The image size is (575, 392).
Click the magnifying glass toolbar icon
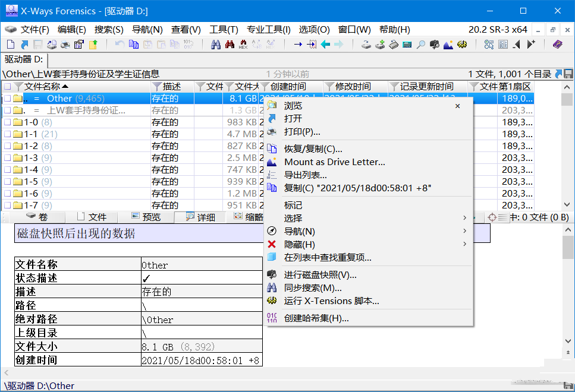421,45
